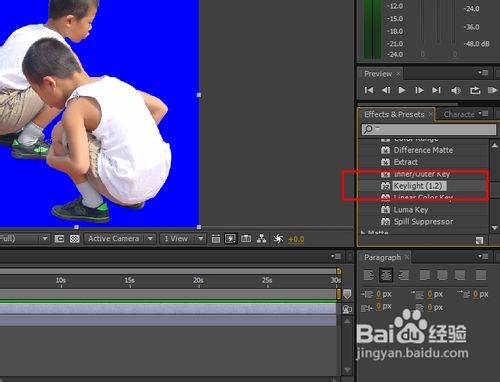Align text left in Paragraph panel

click(369, 275)
